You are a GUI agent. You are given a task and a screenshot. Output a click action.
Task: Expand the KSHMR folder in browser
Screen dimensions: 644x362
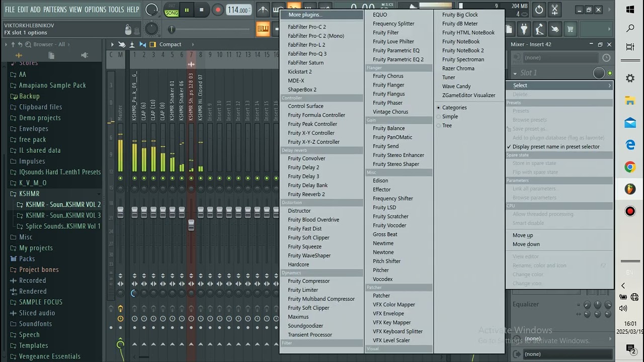click(x=29, y=194)
